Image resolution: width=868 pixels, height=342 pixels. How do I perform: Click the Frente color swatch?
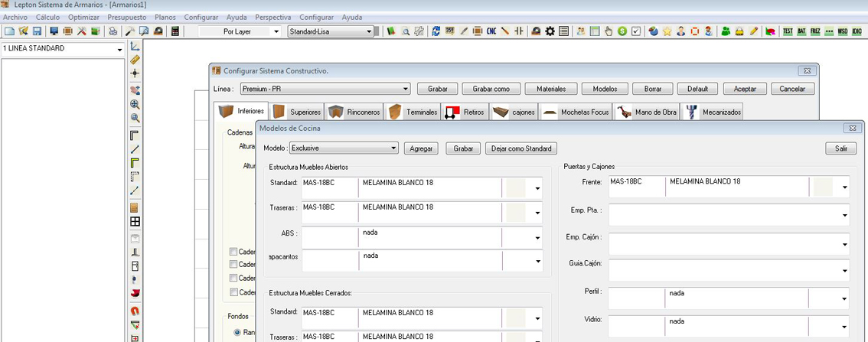tap(823, 187)
